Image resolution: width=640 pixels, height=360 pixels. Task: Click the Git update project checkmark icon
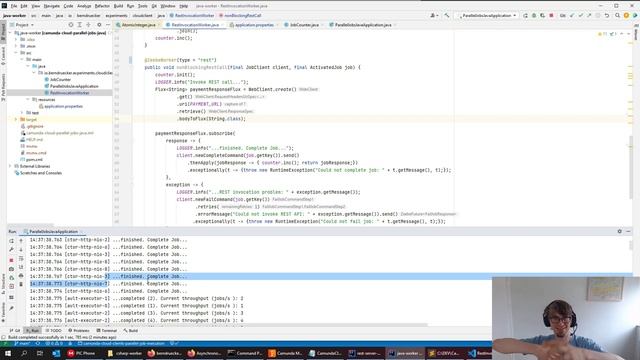click(571, 16)
